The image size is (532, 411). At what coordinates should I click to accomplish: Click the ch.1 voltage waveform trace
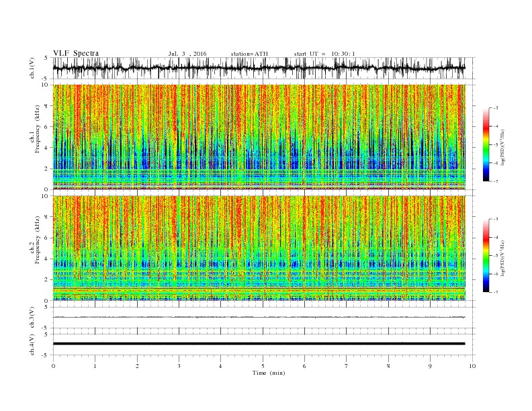coord(259,68)
